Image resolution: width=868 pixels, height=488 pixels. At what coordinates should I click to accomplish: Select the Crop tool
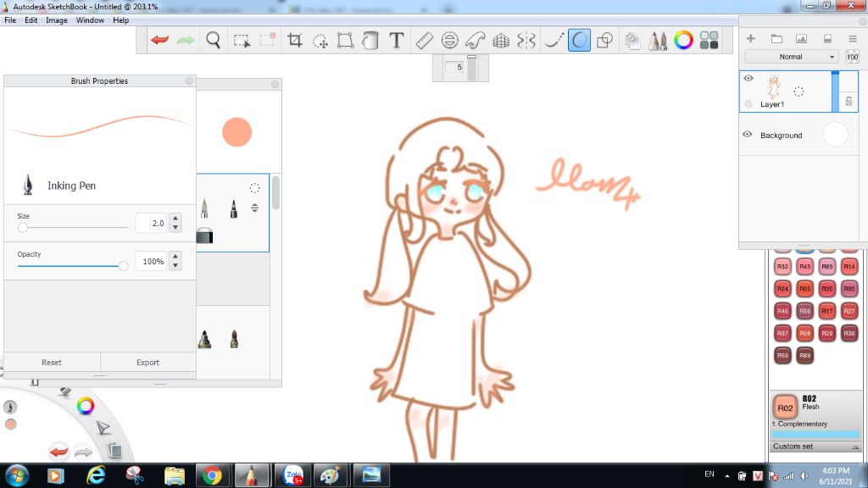tap(294, 40)
